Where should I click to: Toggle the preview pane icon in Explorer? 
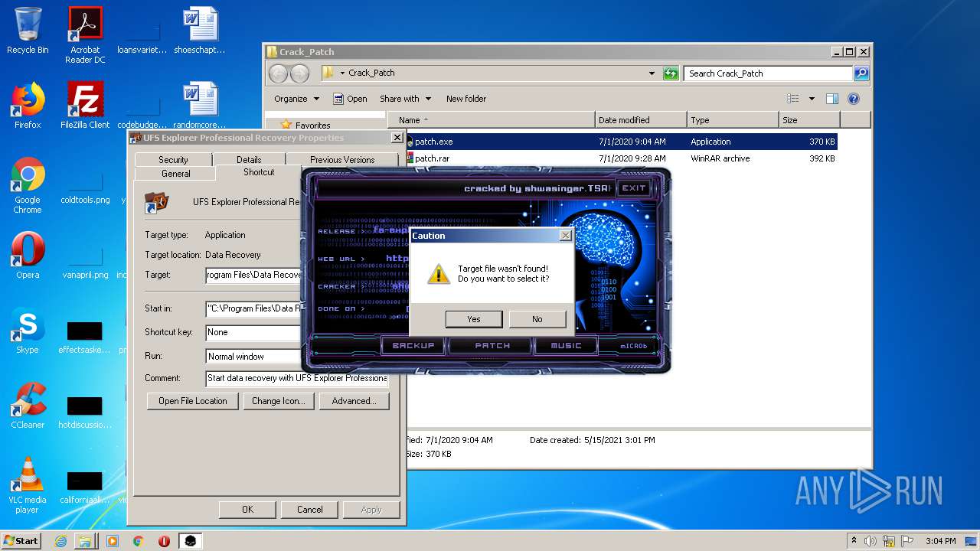[832, 99]
